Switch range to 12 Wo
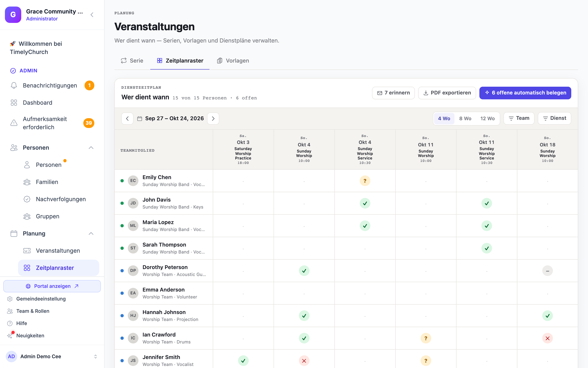 click(x=487, y=119)
